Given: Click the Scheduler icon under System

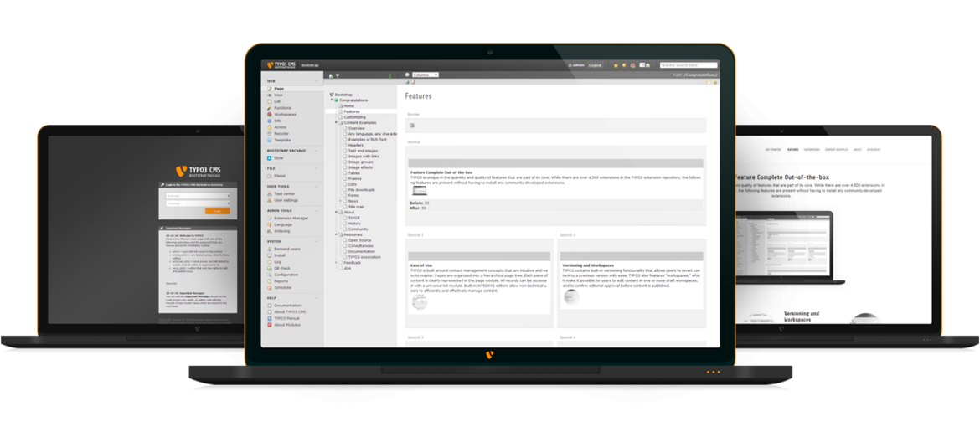Looking at the screenshot, I should (269, 287).
